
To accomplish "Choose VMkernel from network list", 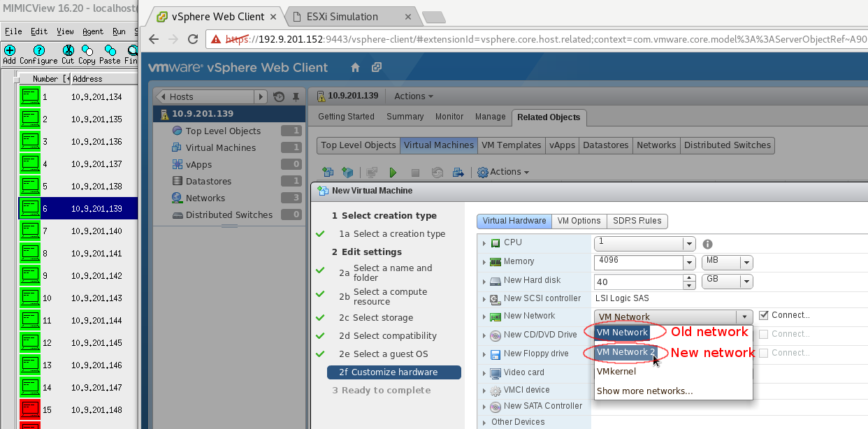I will (616, 372).
